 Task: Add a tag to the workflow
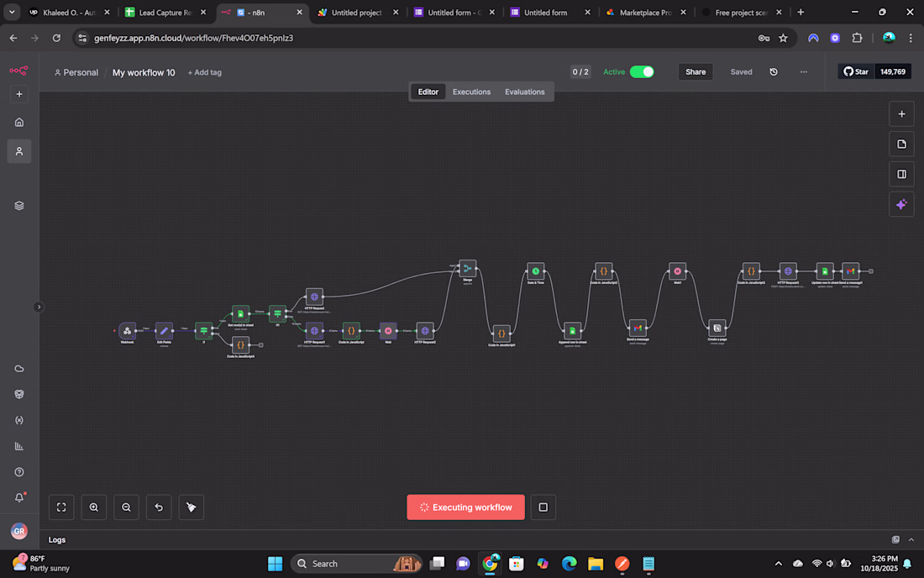click(x=204, y=72)
